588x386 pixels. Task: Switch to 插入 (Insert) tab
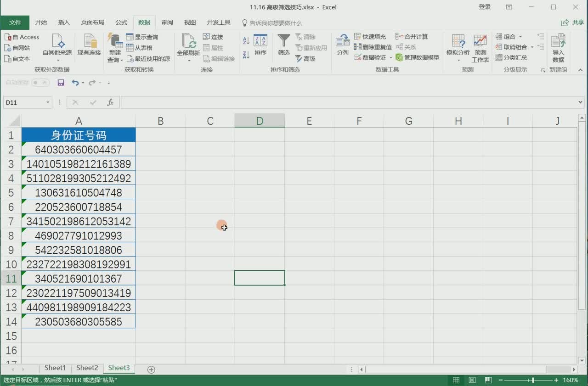tap(64, 22)
